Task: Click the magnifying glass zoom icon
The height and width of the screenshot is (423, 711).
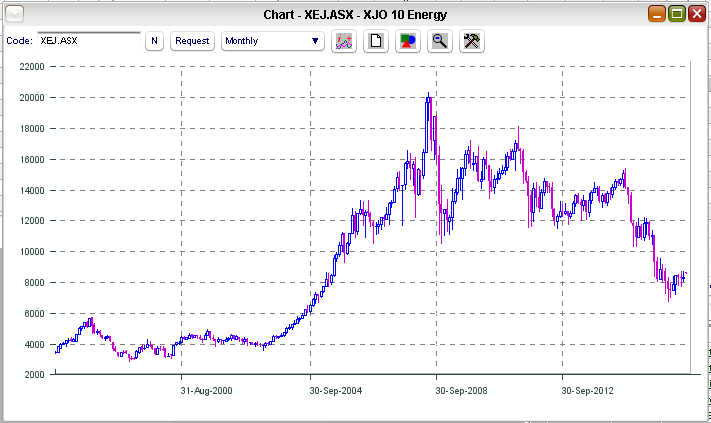Action: tap(439, 41)
